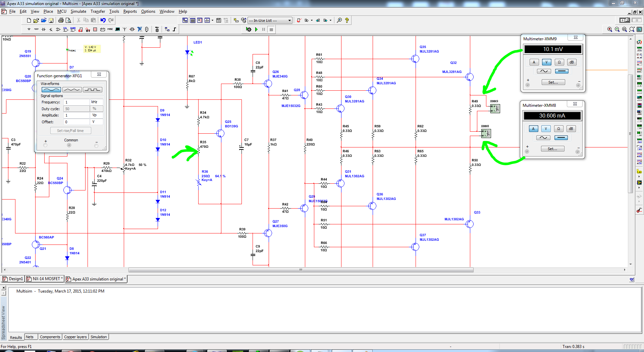Click the Find magnifier icon
The width and height of the screenshot is (644, 352).
click(339, 20)
